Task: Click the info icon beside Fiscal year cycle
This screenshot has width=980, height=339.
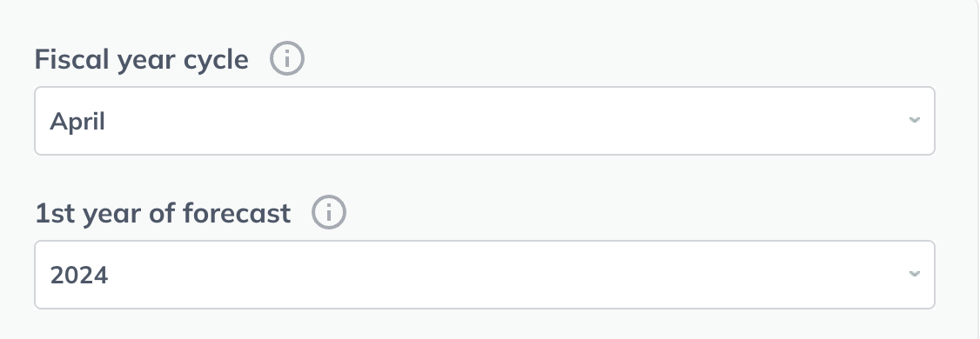Action: [x=287, y=59]
